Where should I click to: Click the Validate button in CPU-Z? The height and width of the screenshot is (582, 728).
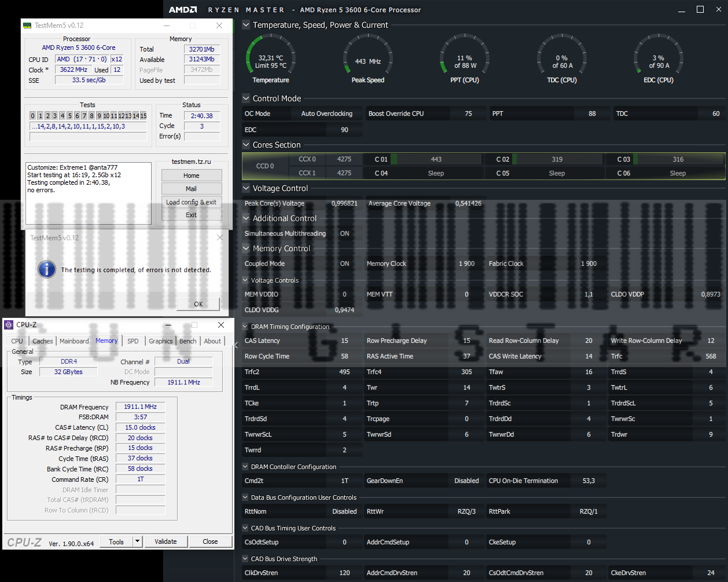[x=166, y=541]
